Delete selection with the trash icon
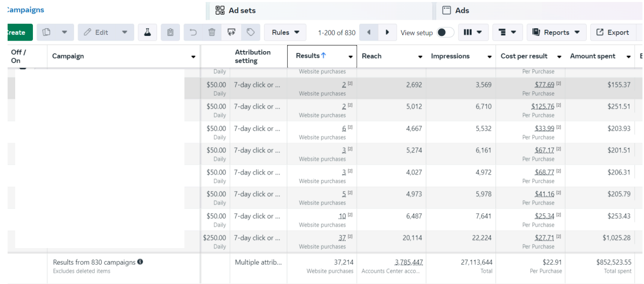 (x=212, y=32)
